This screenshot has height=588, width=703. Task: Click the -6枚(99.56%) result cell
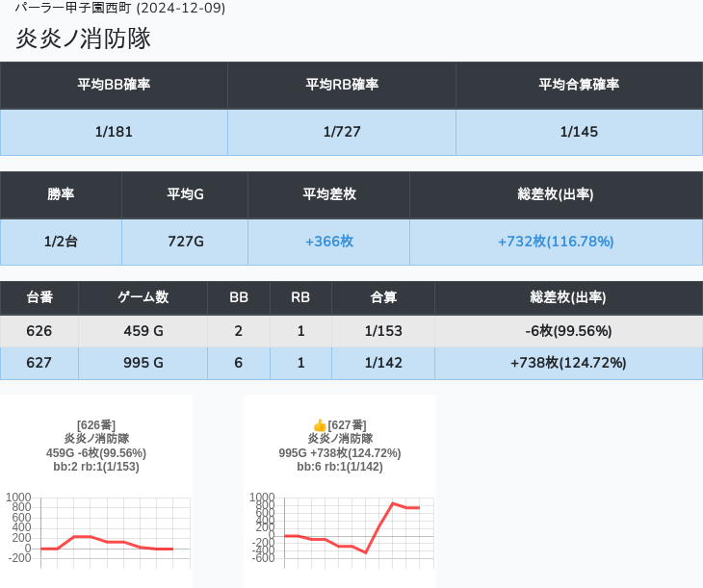[568, 331]
